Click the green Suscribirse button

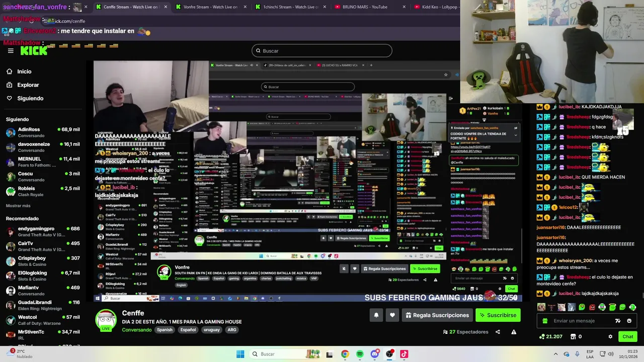click(498, 315)
